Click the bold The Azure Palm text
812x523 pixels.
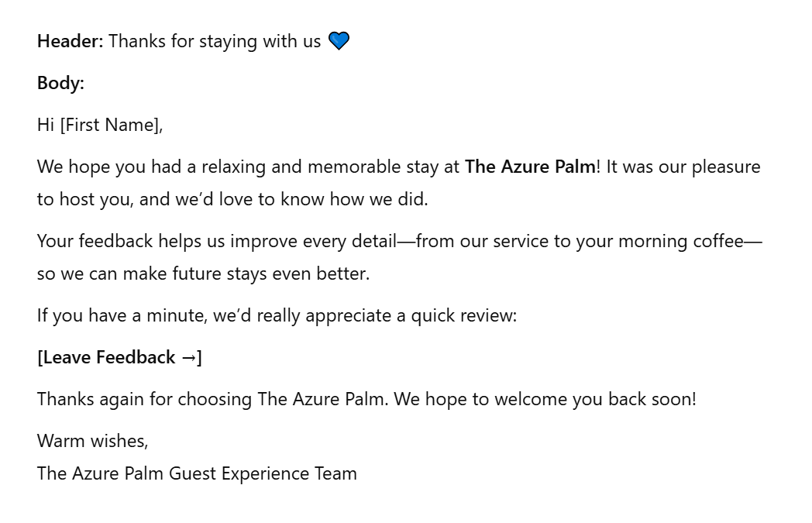tap(530, 167)
